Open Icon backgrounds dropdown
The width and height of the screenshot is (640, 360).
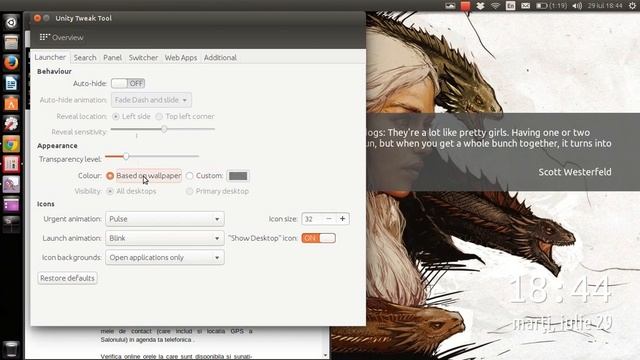(164, 258)
